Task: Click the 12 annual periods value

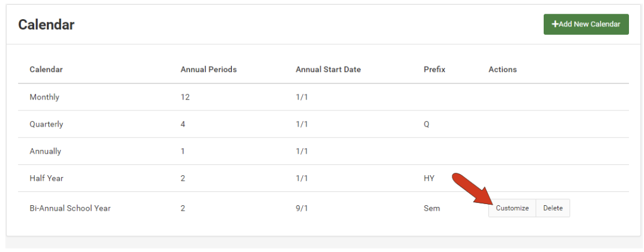Action: coord(185,97)
